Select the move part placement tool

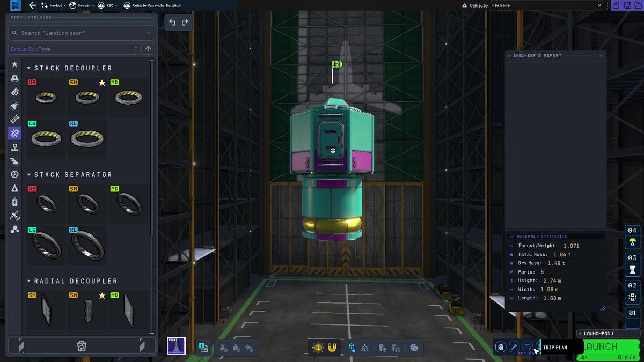[352, 348]
